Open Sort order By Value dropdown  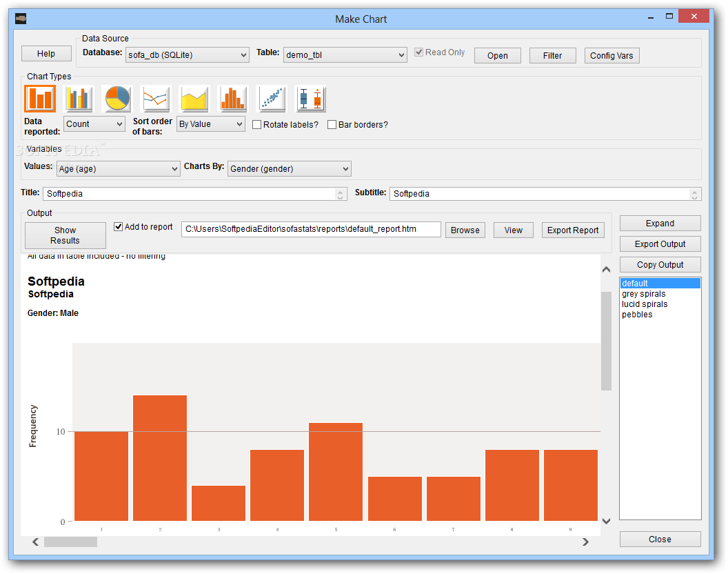pyautogui.click(x=211, y=124)
